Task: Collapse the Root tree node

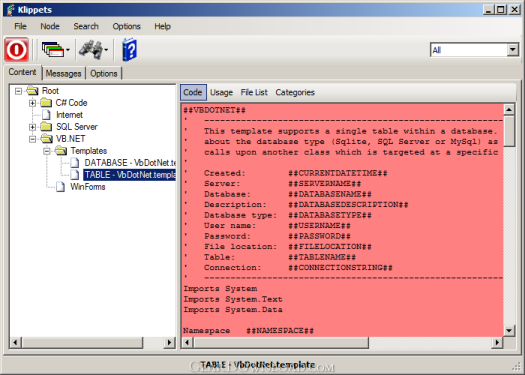Action: tap(19, 91)
